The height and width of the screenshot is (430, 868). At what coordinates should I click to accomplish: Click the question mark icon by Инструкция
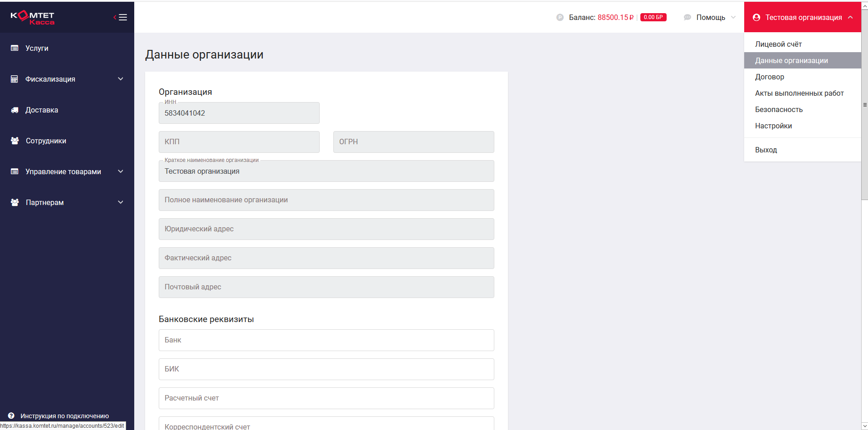(11, 415)
